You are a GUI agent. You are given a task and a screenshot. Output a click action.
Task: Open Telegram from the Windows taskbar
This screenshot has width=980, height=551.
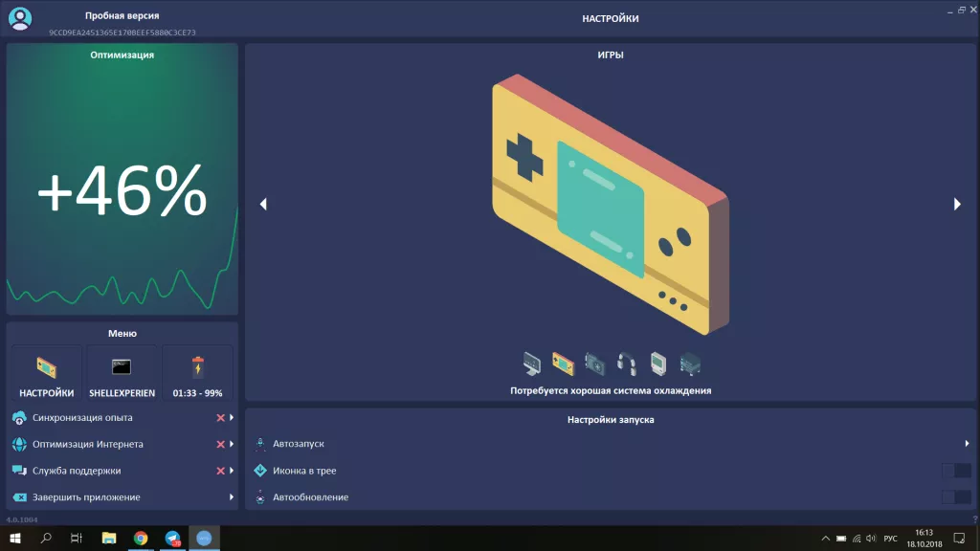point(172,539)
